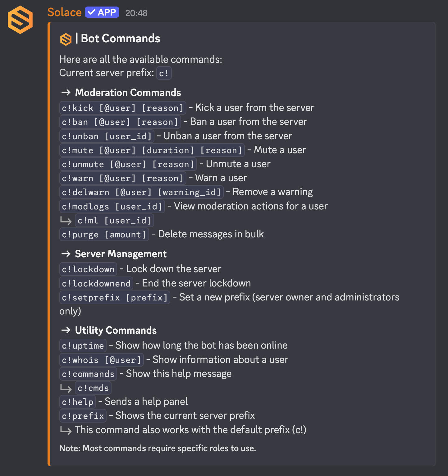Click the c!lockdown command code

(x=88, y=269)
